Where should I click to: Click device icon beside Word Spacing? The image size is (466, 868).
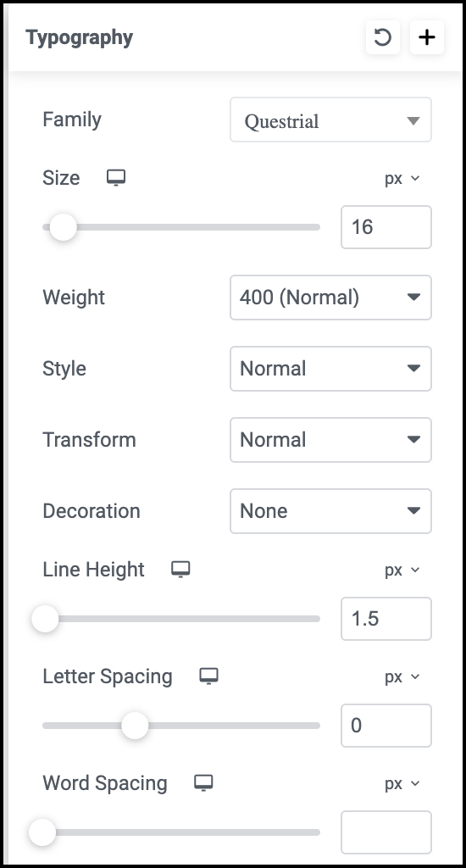[203, 782]
